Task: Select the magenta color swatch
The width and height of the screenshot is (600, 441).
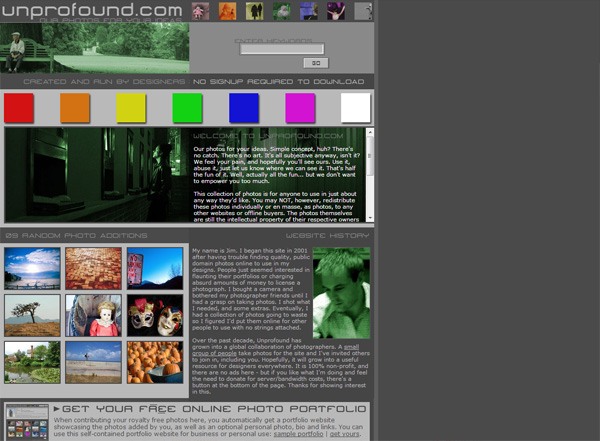Action: click(x=300, y=108)
